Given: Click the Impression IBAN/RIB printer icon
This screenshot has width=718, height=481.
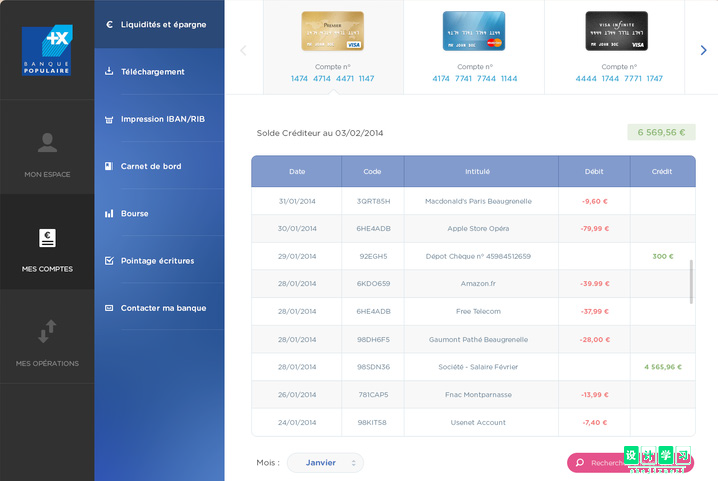Looking at the screenshot, I should point(109,120).
